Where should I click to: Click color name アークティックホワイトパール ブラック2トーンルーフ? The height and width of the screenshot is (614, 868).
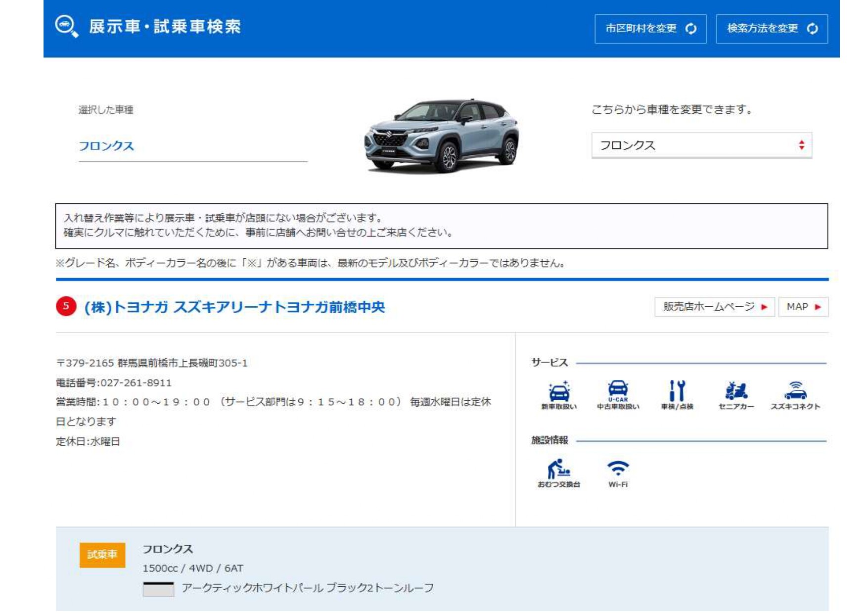308,588
